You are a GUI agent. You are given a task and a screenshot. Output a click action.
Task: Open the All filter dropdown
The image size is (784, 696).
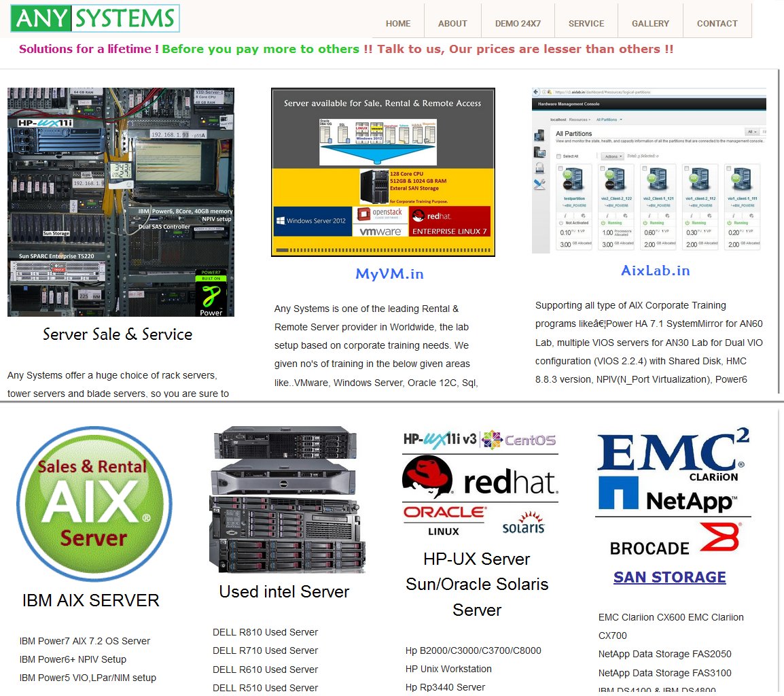point(751,132)
